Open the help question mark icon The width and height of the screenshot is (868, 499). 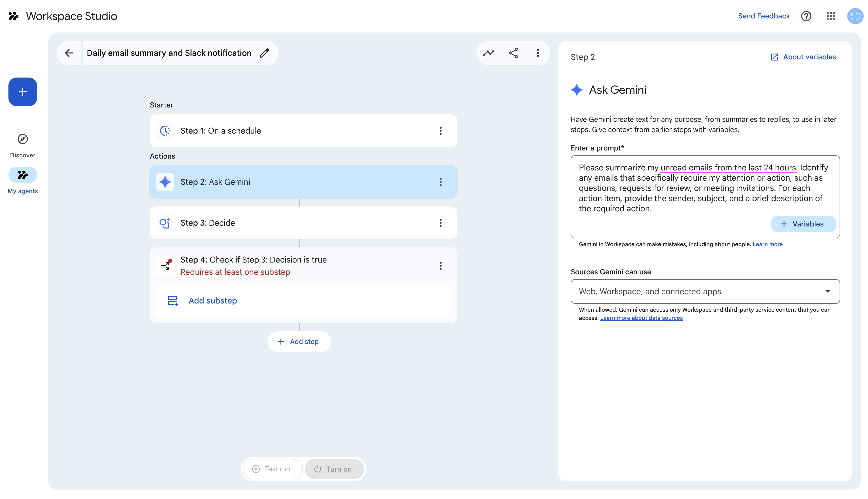(806, 16)
